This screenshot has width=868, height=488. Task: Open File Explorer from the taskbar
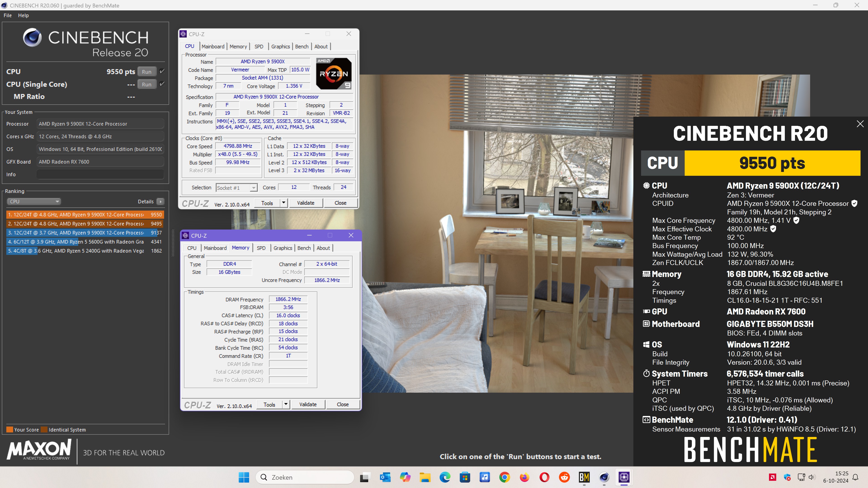425,477
